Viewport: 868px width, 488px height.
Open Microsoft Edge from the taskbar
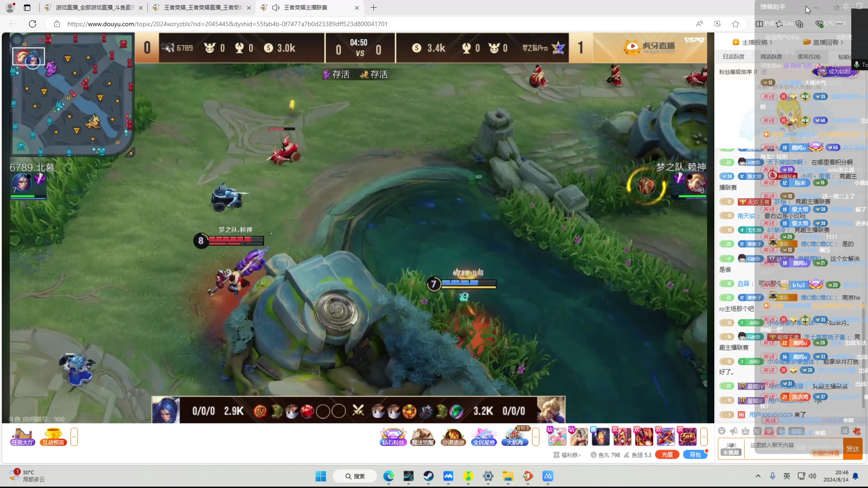[x=388, y=476]
